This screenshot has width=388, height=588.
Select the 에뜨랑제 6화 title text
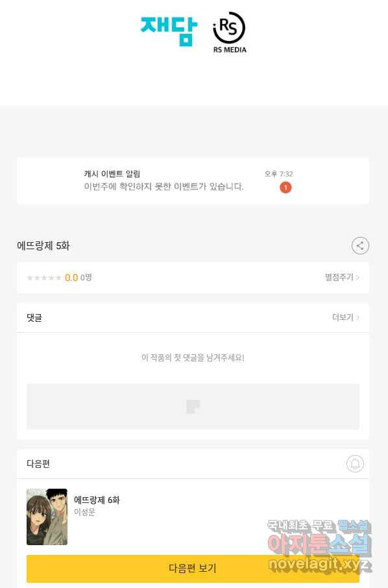[x=97, y=500]
